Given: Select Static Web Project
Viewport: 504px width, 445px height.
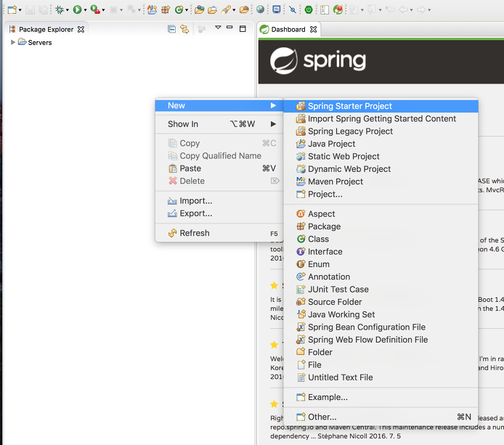Looking at the screenshot, I should pyautogui.click(x=381, y=156).
